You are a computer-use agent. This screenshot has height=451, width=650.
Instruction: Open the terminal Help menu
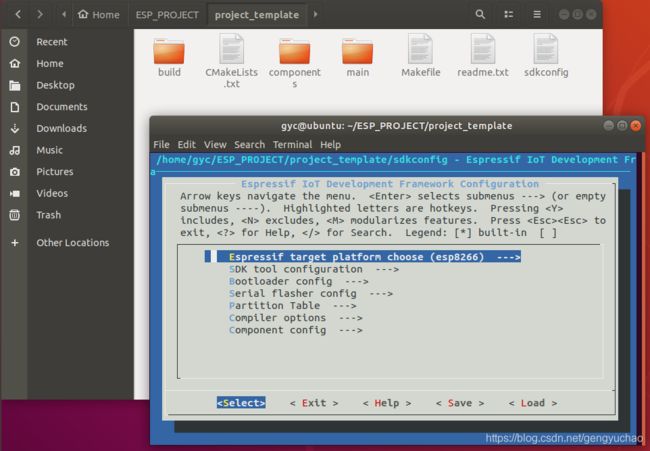coord(330,145)
